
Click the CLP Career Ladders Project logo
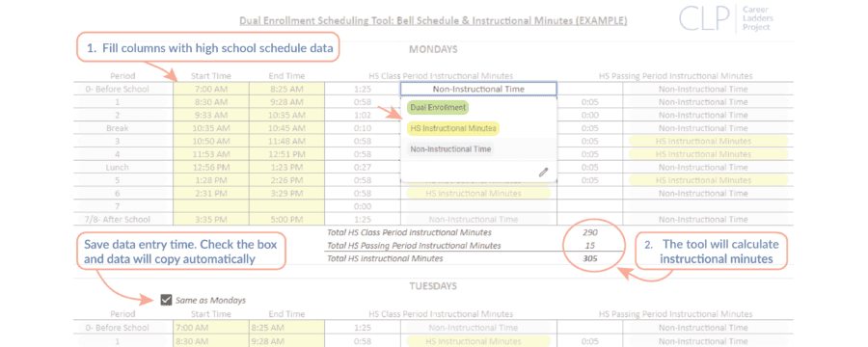pos(725,18)
